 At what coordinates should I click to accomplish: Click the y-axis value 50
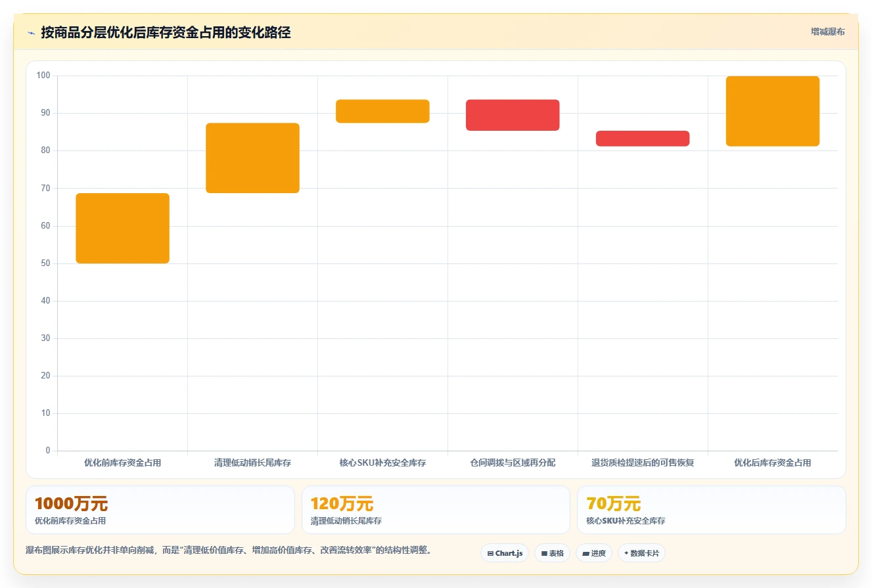45,263
